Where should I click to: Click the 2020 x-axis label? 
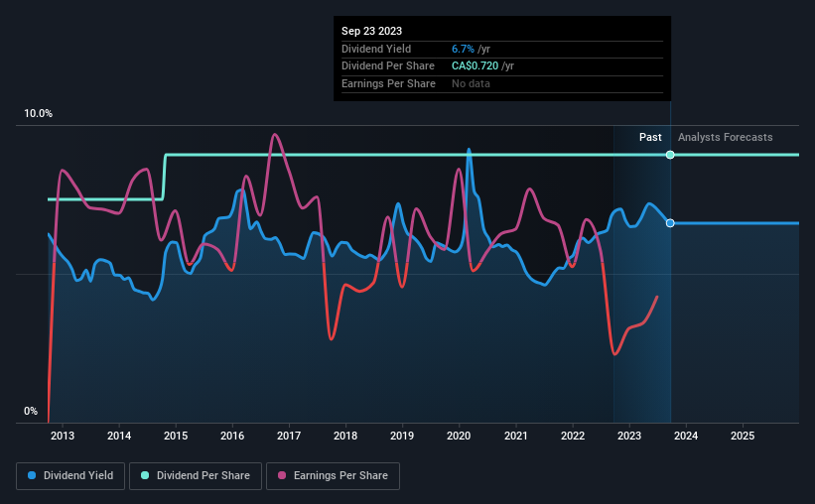pyautogui.click(x=459, y=436)
